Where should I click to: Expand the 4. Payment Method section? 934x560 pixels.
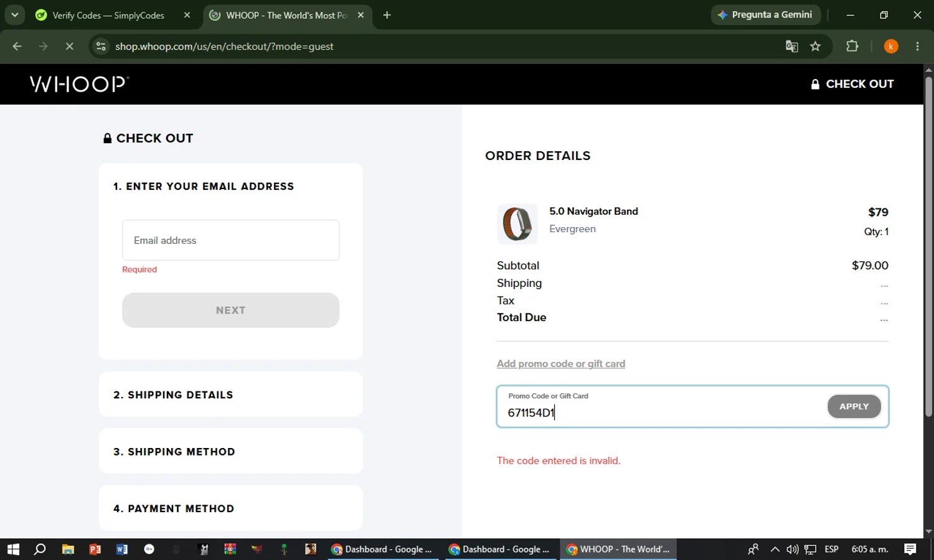point(230,508)
